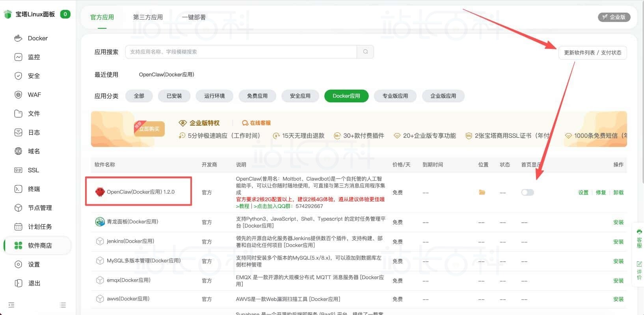Click the 软件名称 column header

coord(105,165)
